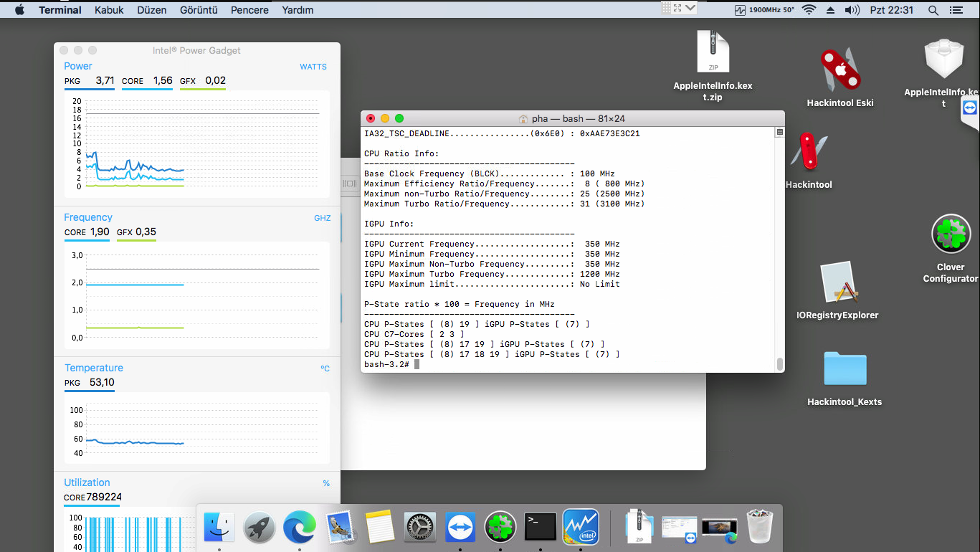Open System Preferences from the dock
980x552 pixels.
click(x=419, y=528)
